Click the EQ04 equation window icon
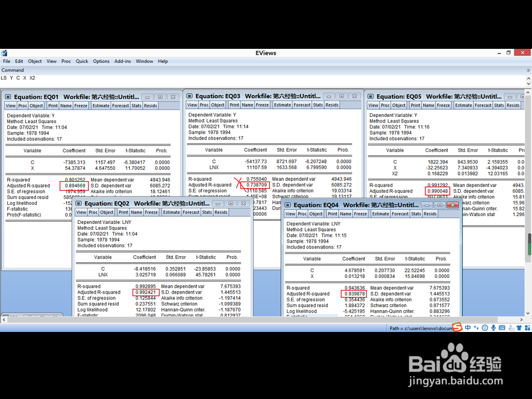 click(288, 205)
